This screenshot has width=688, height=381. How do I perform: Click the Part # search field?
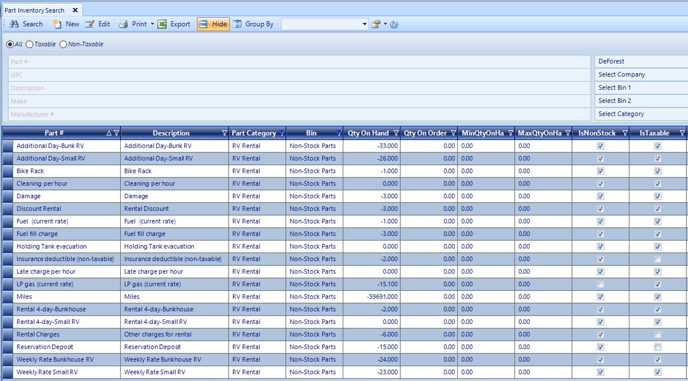tap(299, 62)
